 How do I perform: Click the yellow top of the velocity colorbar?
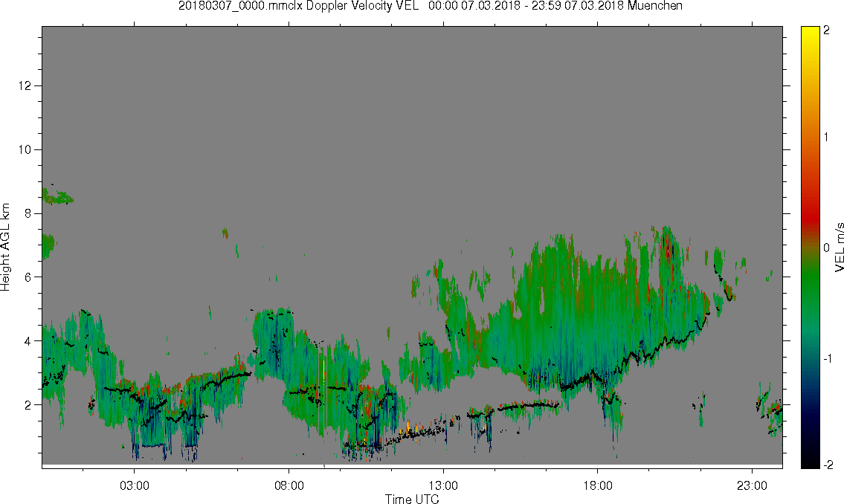pos(810,35)
